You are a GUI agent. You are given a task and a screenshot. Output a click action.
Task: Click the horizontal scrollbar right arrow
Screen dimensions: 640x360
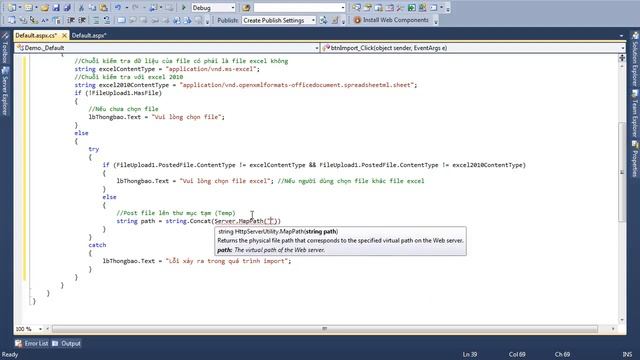(613, 329)
